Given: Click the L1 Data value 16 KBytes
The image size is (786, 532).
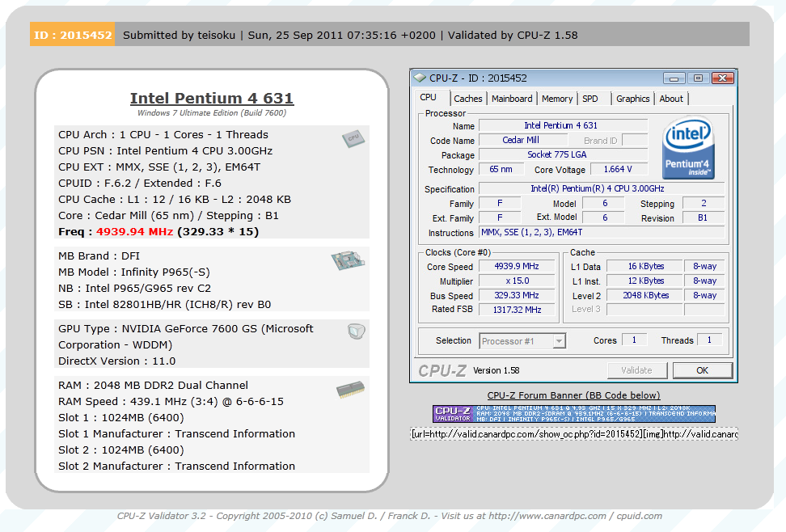Looking at the screenshot, I should (x=645, y=266).
